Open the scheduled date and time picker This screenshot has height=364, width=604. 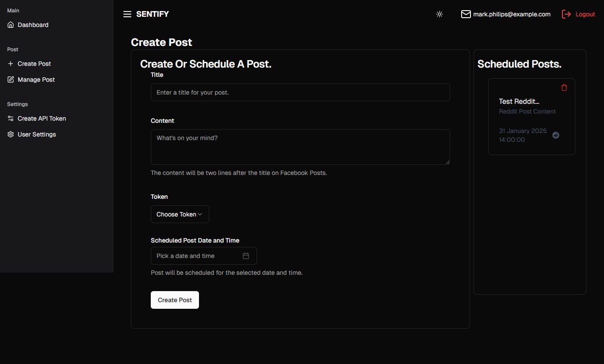pos(197,256)
